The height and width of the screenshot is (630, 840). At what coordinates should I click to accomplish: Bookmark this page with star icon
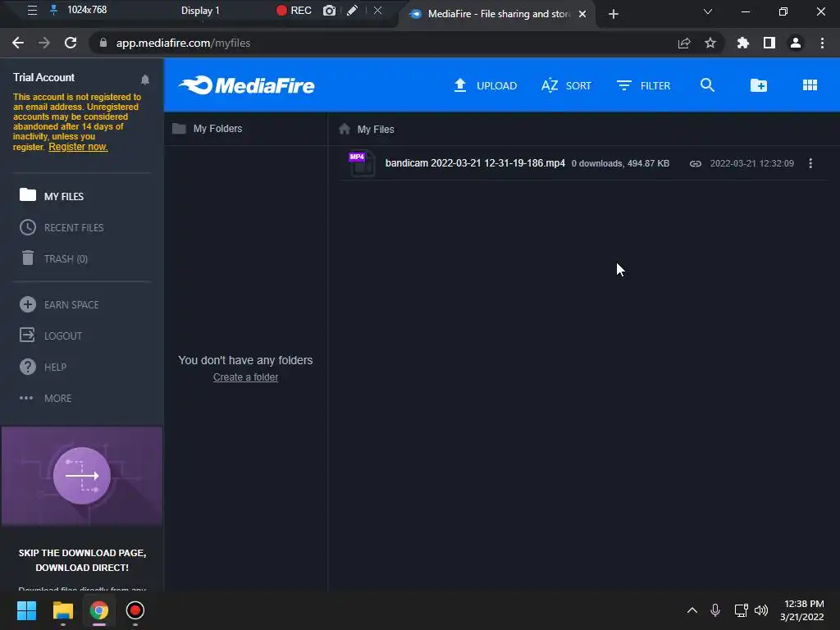(x=710, y=43)
